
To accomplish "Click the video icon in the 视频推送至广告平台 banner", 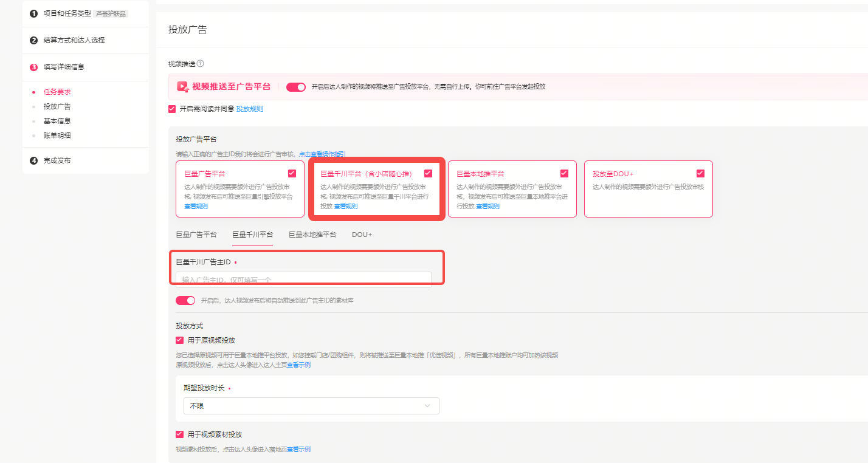I will (x=182, y=87).
